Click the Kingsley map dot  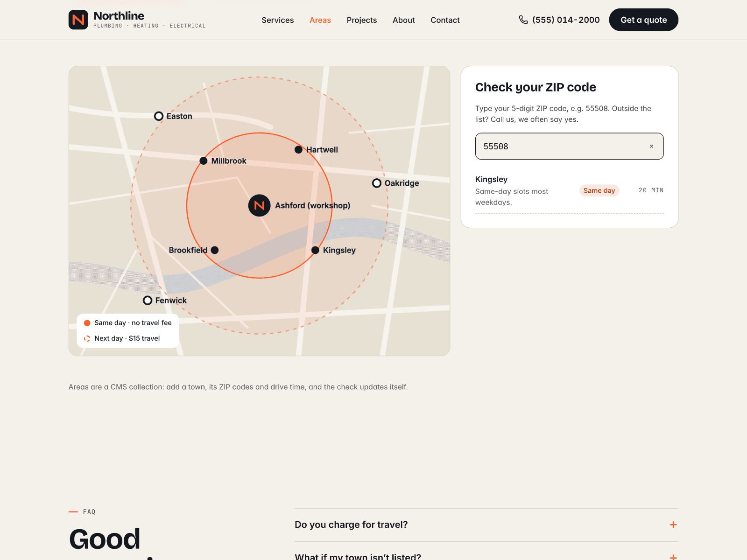tap(315, 250)
